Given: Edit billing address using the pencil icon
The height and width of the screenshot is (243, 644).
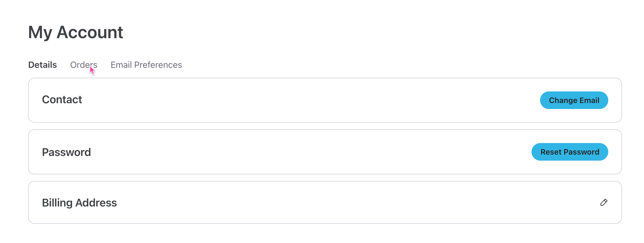Looking at the screenshot, I should pos(604,203).
